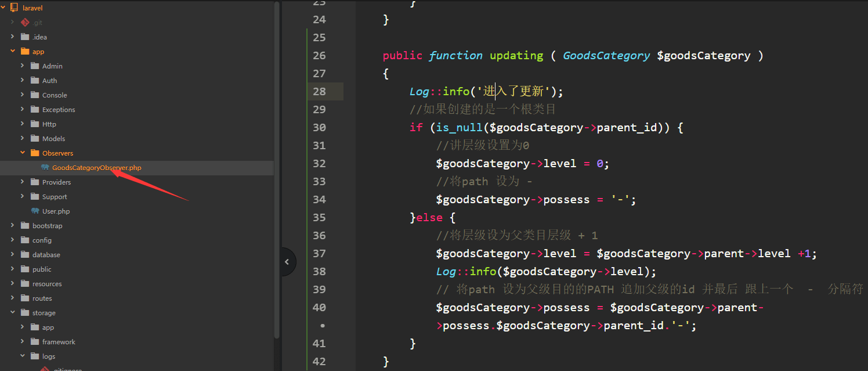Click the Http folder icon
The image size is (868, 371).
pos(34,124)
